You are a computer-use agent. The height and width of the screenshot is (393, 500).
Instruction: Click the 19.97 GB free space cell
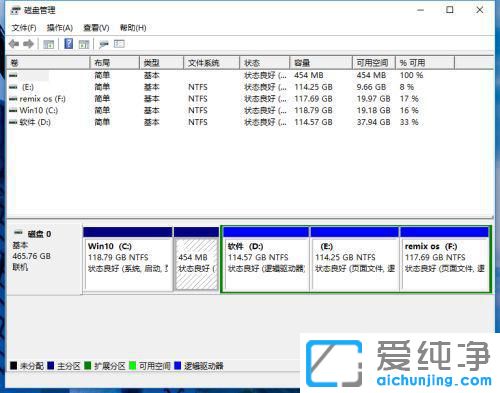point(373,99)
